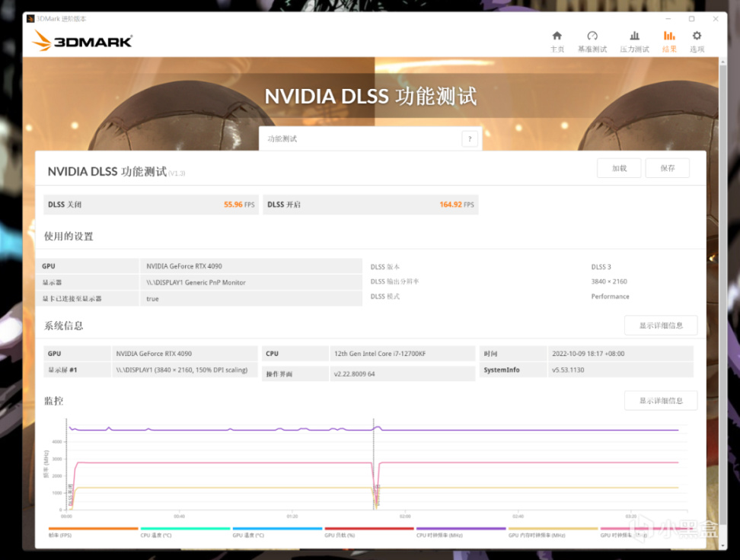Viewport: 740px width, 560px height.
Task: Click the 3DMark logo
Action: [82, 41]
